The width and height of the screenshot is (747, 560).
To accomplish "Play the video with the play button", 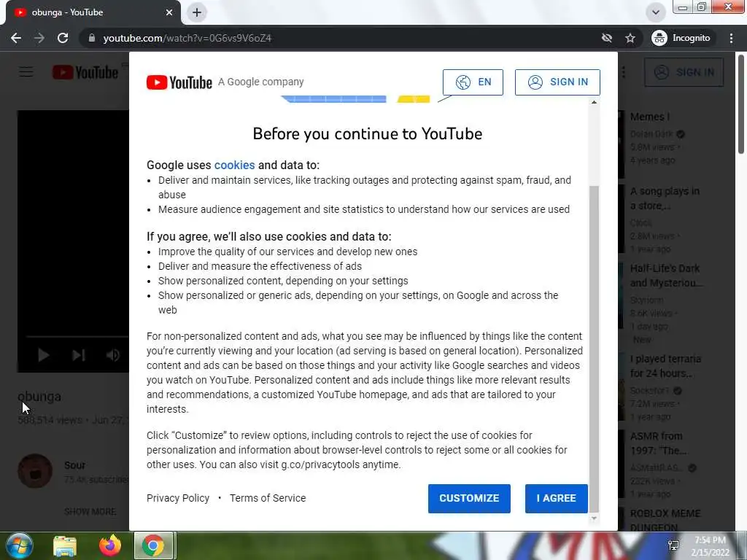I will point(43,355).
